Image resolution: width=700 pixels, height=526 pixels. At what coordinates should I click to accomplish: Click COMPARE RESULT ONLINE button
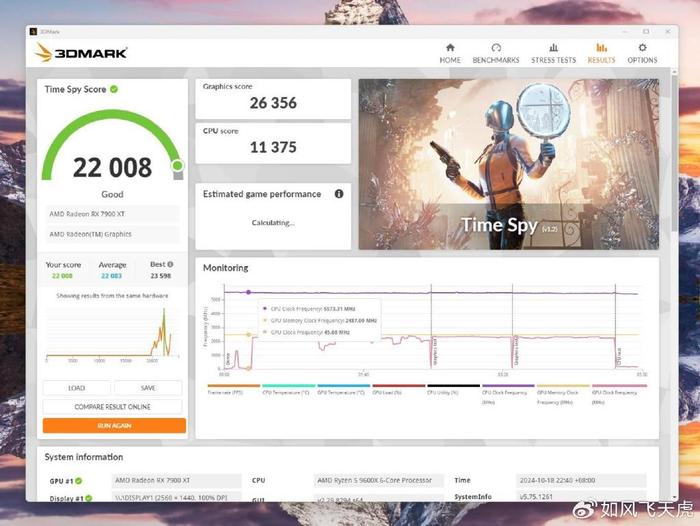[x=112, y=407]
